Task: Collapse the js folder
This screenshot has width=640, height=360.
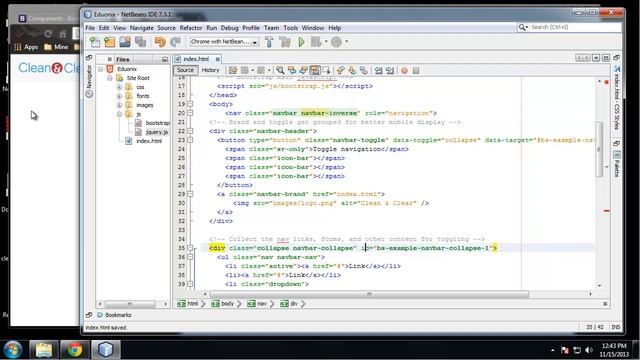Action: pos(119,114)
